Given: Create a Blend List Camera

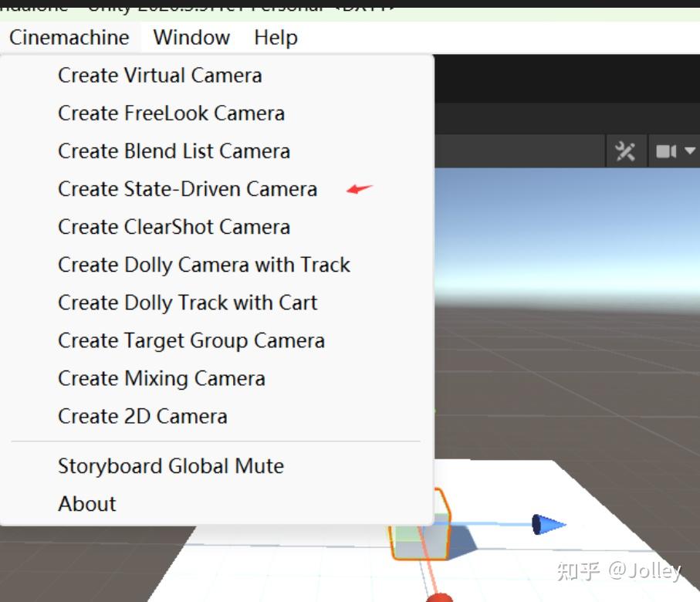Looking at the screenshot, I should (174, 150).
